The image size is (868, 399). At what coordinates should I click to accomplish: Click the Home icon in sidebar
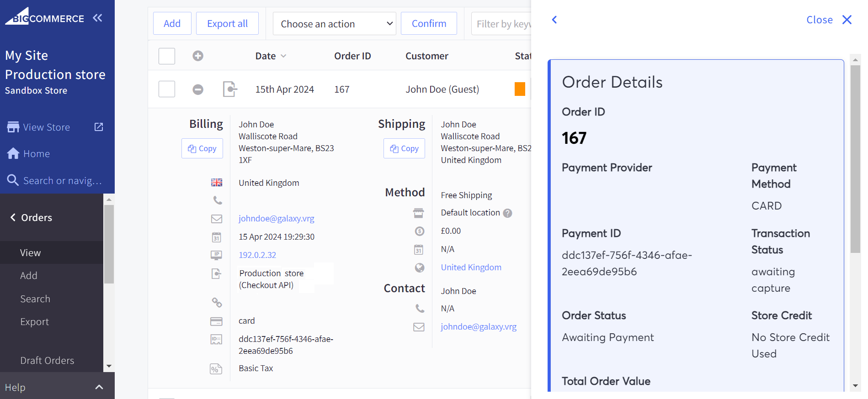point(13,154)
